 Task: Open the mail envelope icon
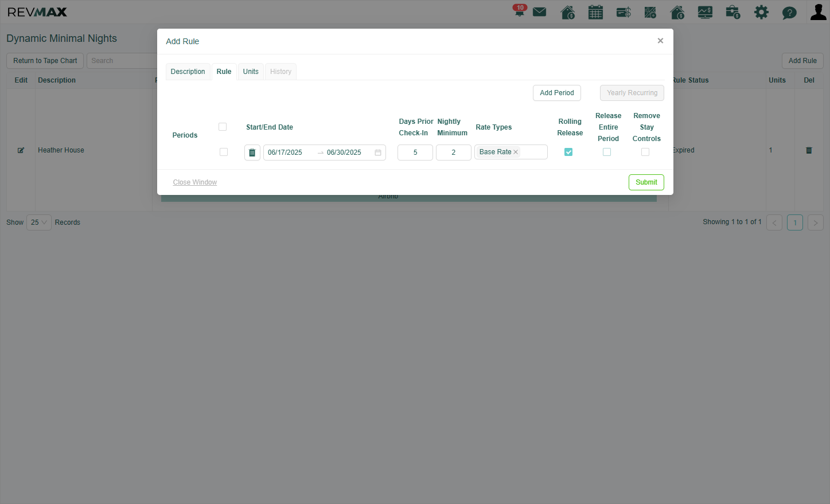(539, 12)
